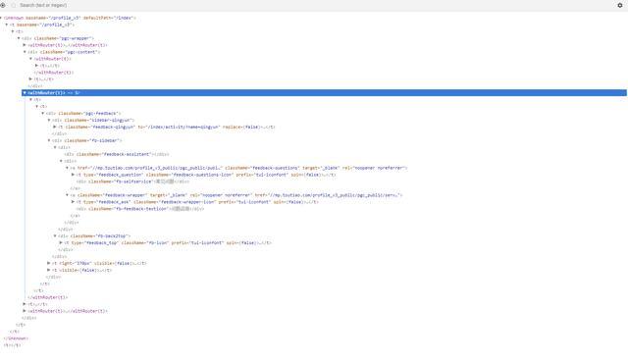This screenshot has width=628, height=364.
Task: Select the div className="fb-selfservice" row
Action: point(132,182)
